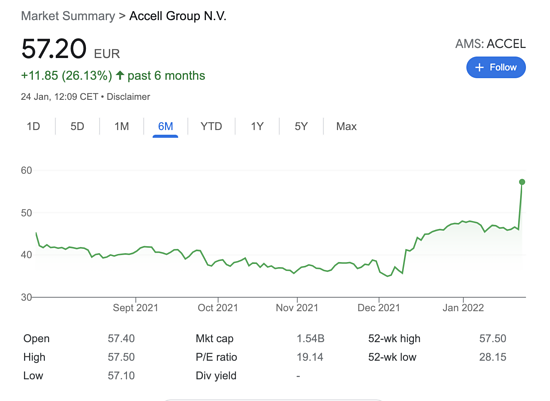Switch chart to 1D range

[34, 126]
